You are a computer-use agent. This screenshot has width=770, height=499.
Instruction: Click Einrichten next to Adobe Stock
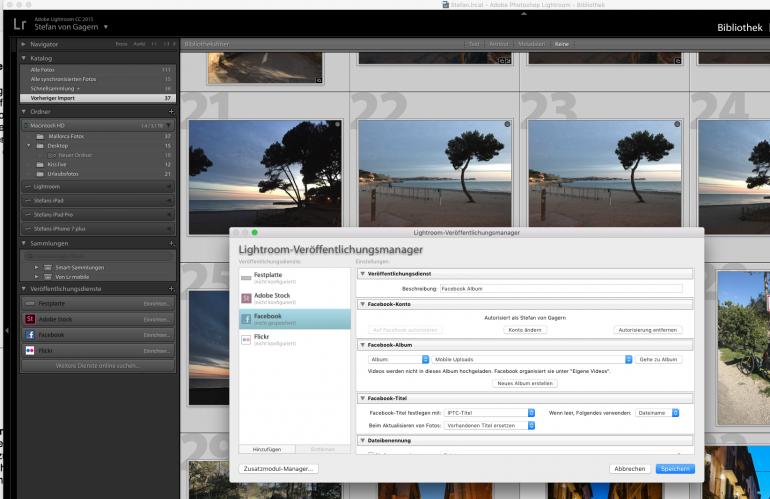point(157,319)
